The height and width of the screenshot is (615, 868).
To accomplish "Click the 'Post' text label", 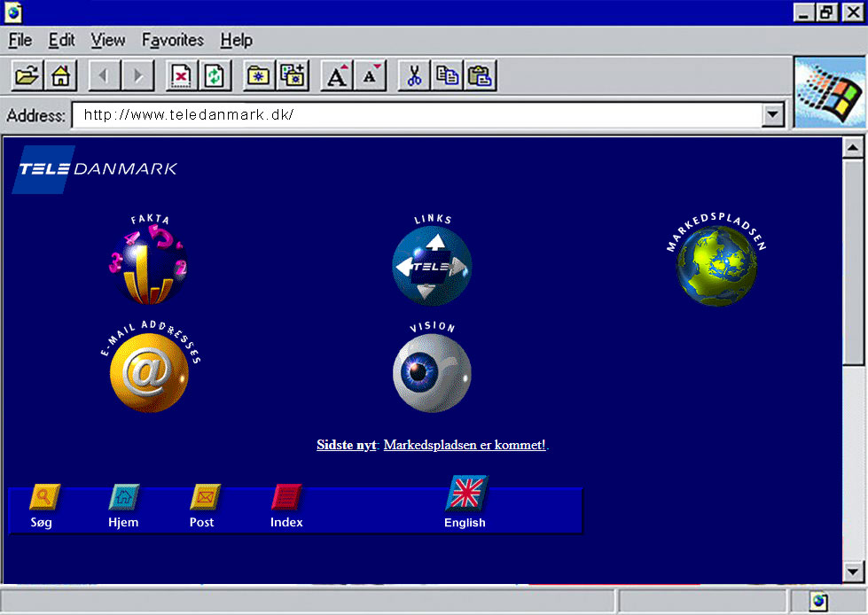I will click(x=201, y=522).
